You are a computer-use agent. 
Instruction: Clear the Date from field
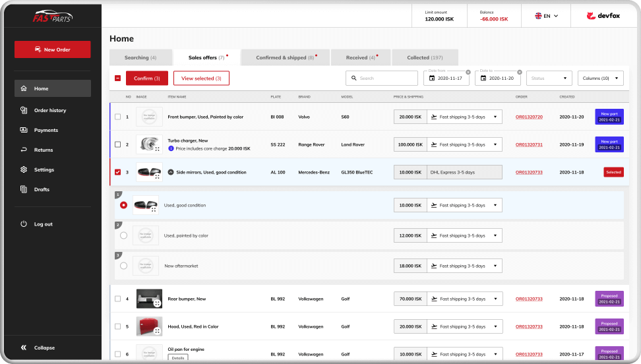pos(468,72)
